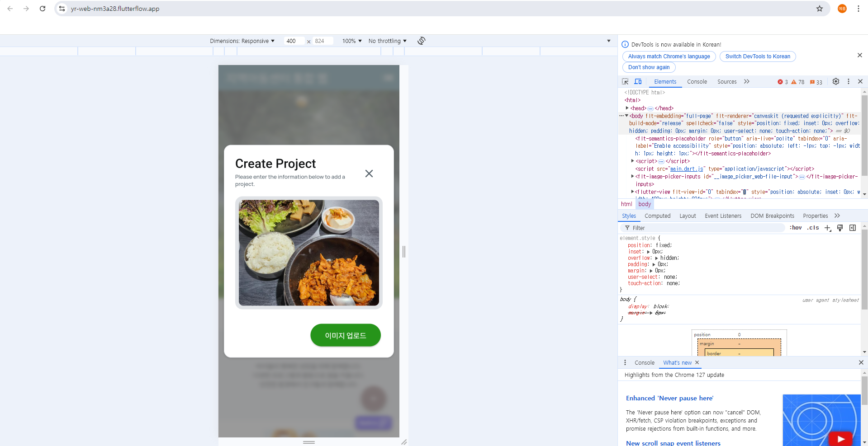
Task: Edit the viewport height field 824
Action: 323,41
